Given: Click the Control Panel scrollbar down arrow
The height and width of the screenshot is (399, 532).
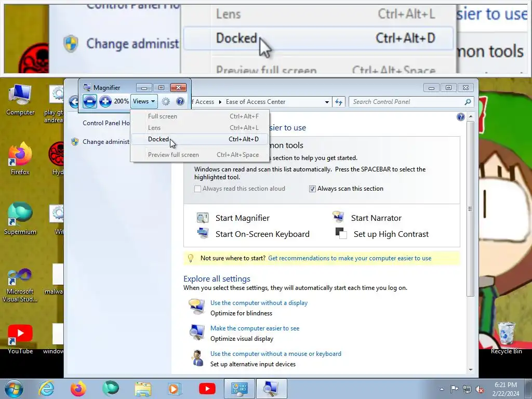Looking at the screenshot, I should pyautogui.click(x=470, y=369).
